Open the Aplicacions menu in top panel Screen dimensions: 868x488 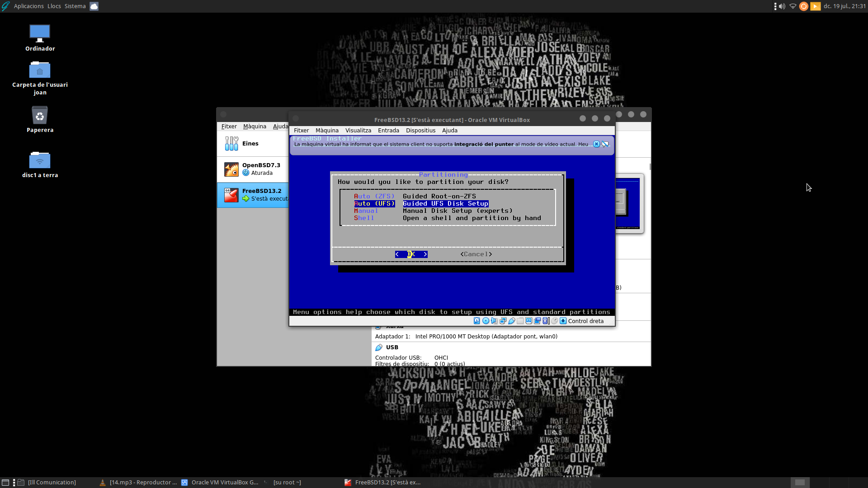(x=28, y=6)
